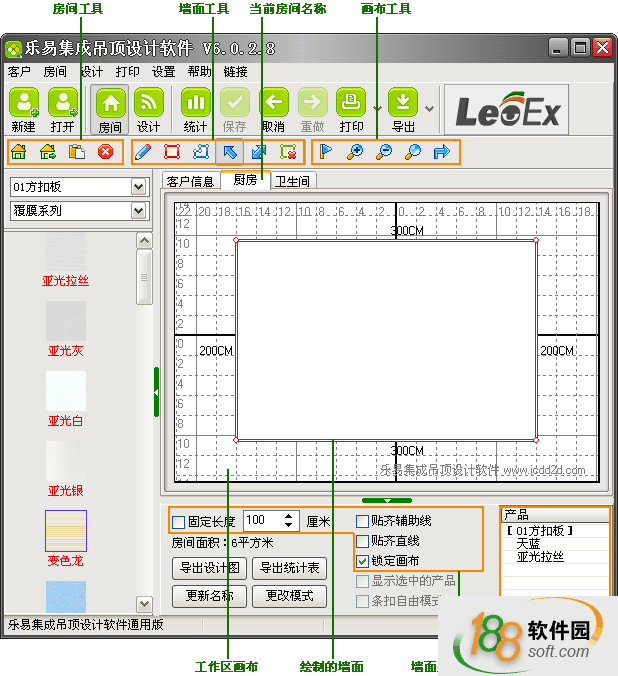This screenshot has height=676, width=618.
Task: Open the 设置 menu
Action: pos(163,72)
